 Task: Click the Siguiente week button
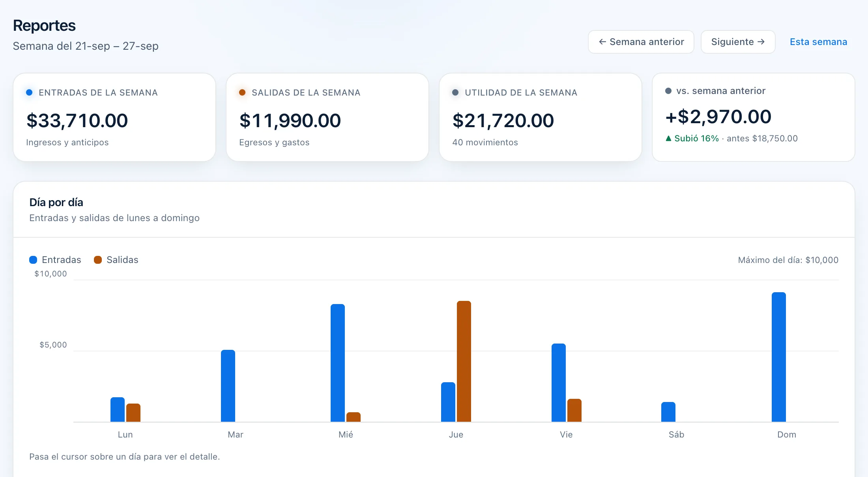point(738,42)
